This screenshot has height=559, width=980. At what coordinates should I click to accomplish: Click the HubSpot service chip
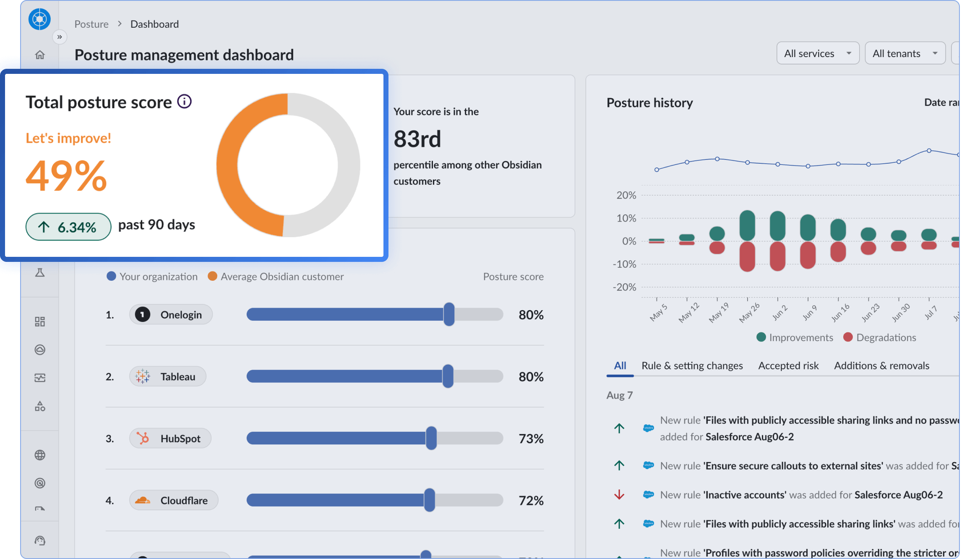(x=170, y=438)
